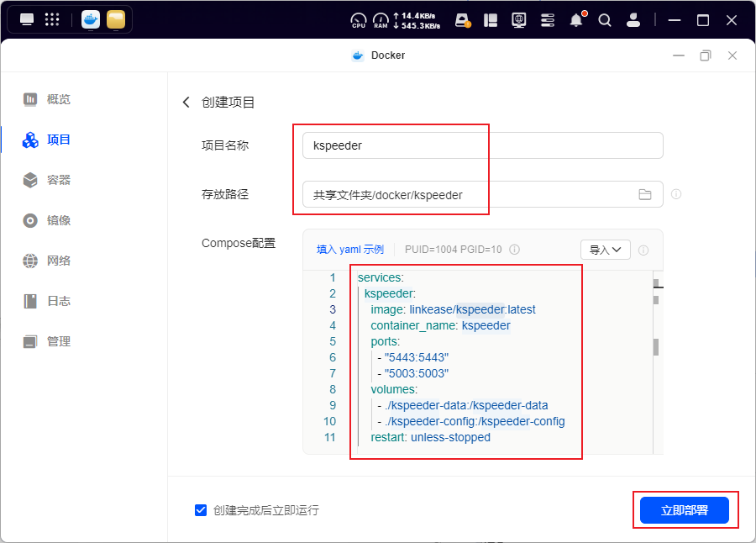Browse folder icon in 存放路径 field

(x=644, y=194)
